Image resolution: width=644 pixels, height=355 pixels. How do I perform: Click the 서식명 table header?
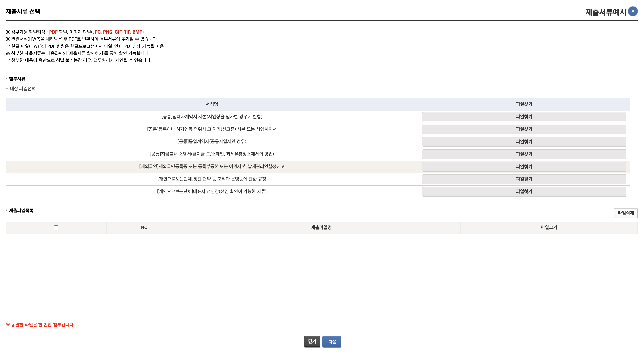pyautogui.click(x=212, y=104)
